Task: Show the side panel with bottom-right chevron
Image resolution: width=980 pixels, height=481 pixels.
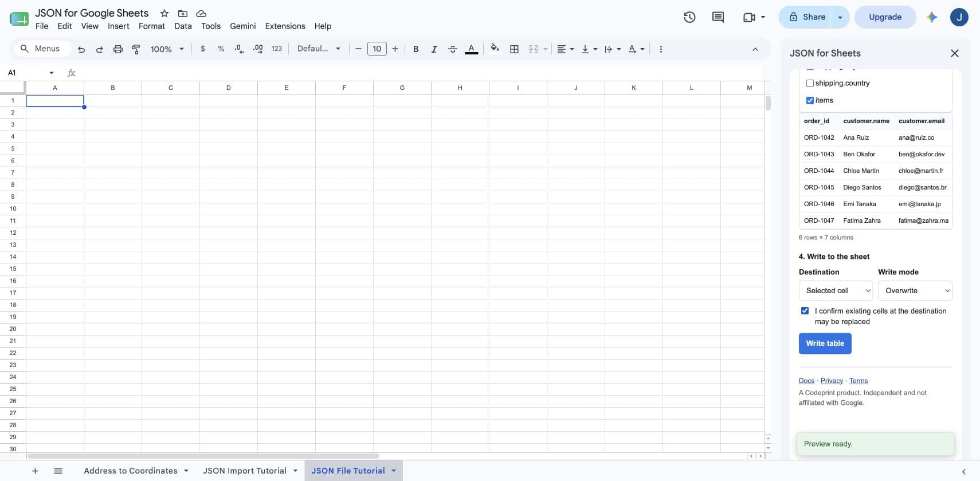Action: (x=963, y=472)
